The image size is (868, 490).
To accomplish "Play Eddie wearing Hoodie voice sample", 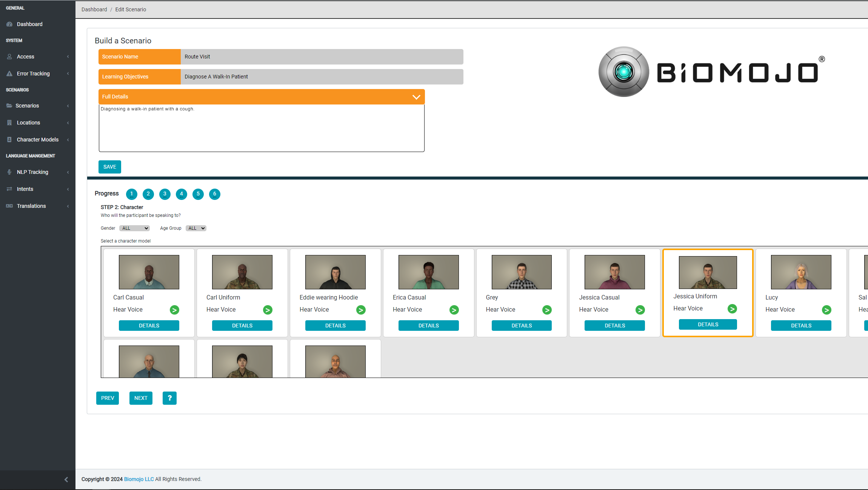I will pyautogui.click(x=361, y=310).
